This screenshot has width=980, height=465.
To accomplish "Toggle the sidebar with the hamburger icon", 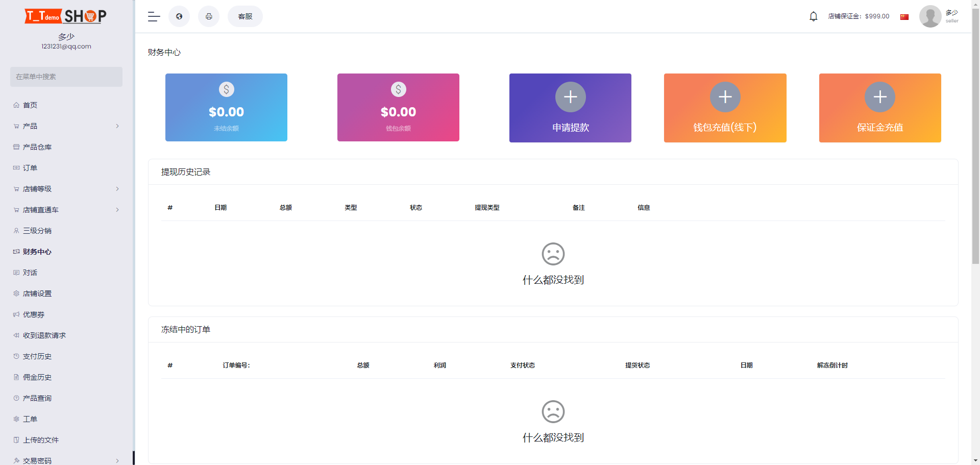I will point(153,16).
